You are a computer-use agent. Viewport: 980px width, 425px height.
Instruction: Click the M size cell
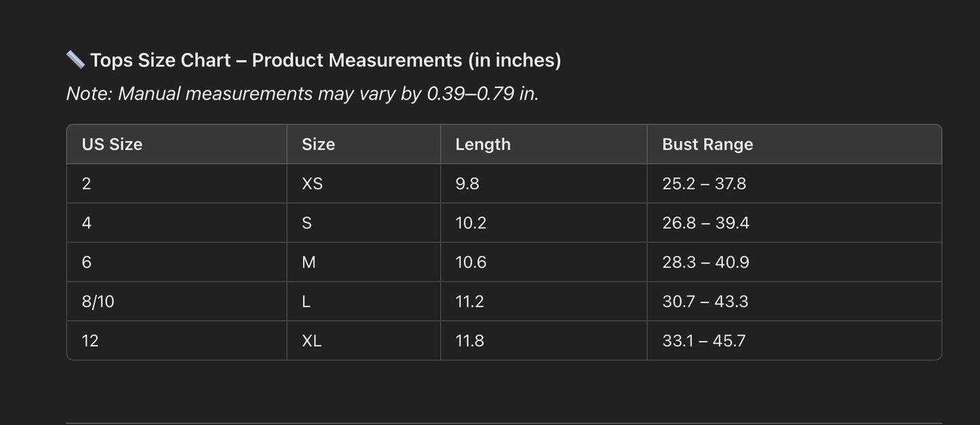click(x=309, y=262)
